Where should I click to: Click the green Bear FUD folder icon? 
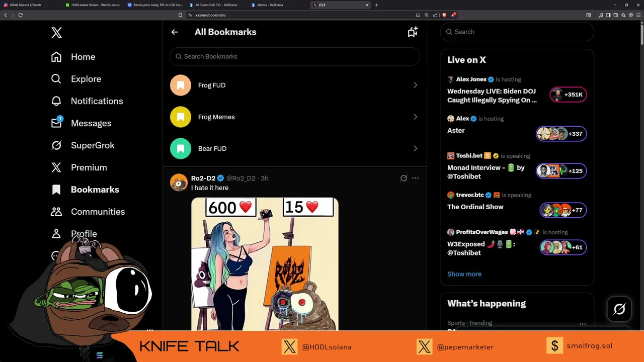point(181,148)
